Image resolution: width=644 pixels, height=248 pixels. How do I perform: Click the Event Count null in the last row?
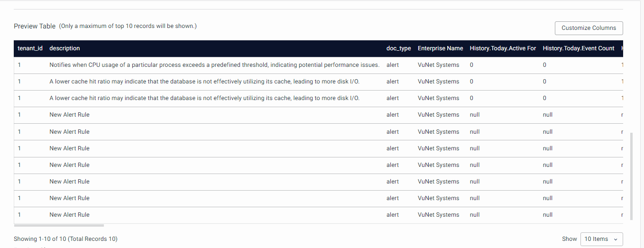[x=548, y=215]
